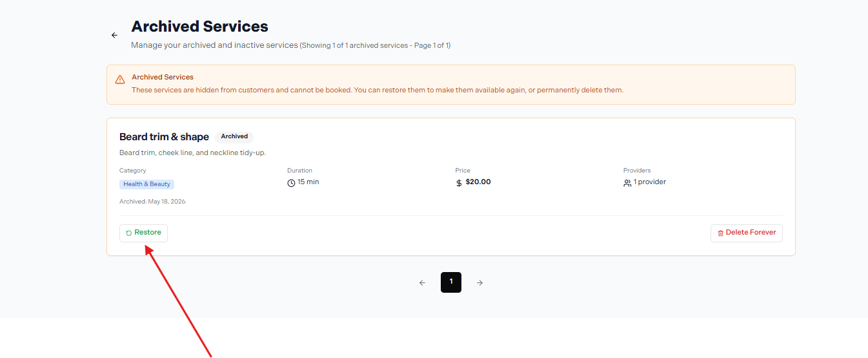Viewport: 868px width, 358px height.
Task: Click the Archived: May 18, 2026 date text
Action: [152, 202]
